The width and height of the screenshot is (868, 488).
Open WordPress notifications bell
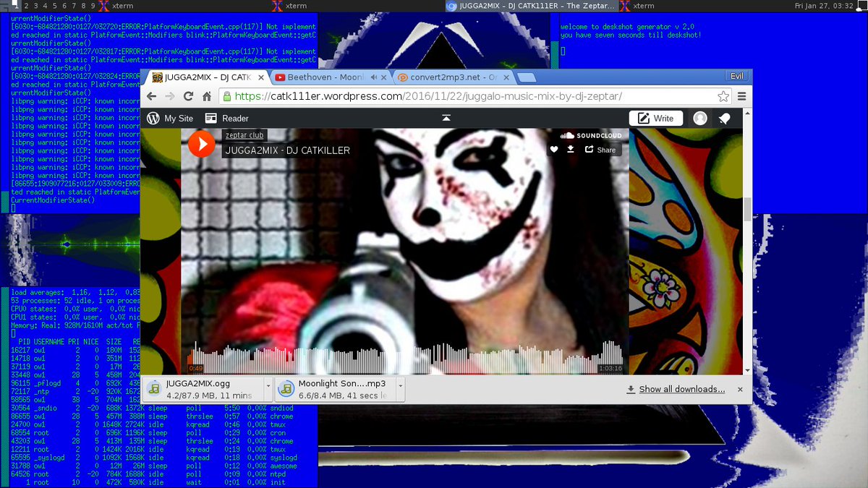point(724,119)
